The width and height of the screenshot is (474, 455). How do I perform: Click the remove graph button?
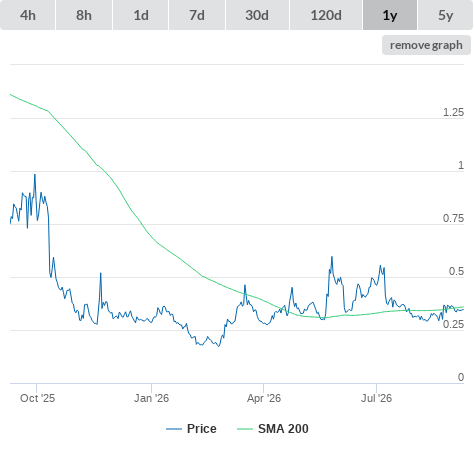click(x=426, y=45)
